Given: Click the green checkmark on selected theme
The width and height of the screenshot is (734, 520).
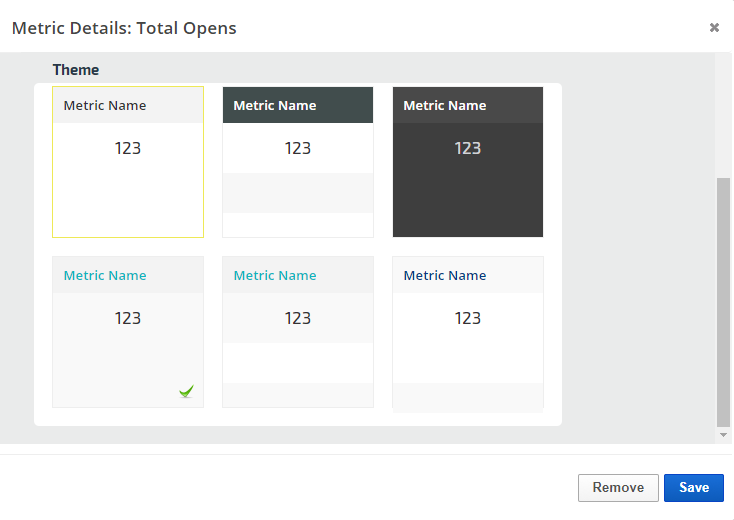Looking at the screenshot, I should [x=186, y=392].
